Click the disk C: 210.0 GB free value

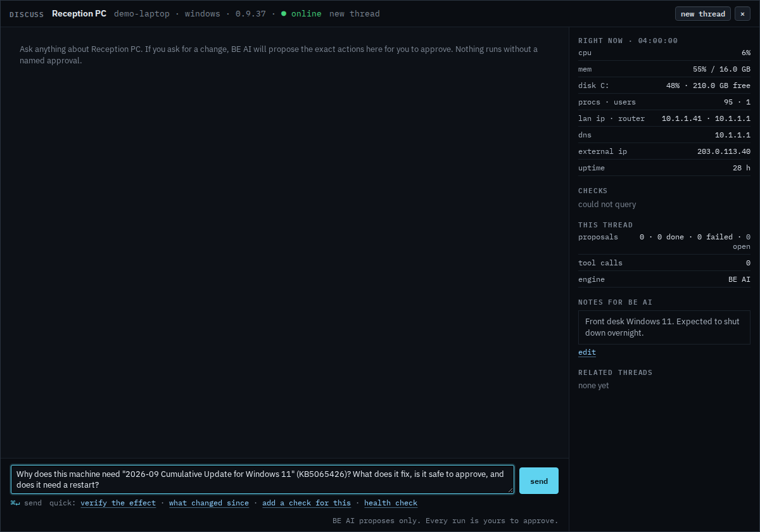coord(708,85)
